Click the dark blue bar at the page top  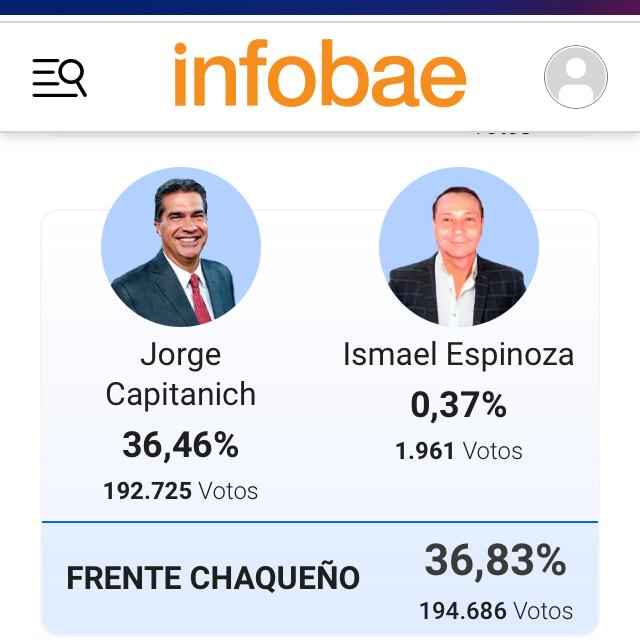tap(320, 8)
